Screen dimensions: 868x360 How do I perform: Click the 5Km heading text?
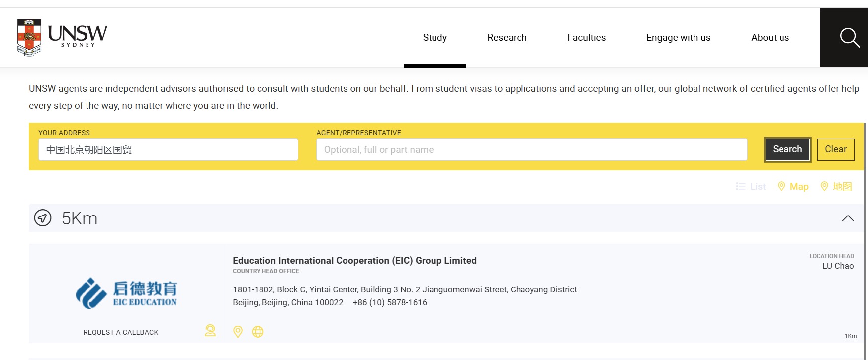(x=80, y=218)
